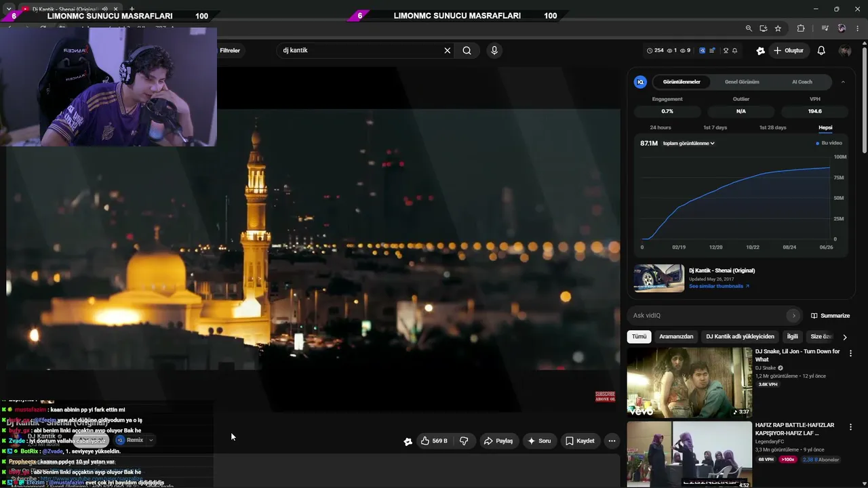Select the 1st 28 days time range
868x488 pixels.
coord(773,127)
